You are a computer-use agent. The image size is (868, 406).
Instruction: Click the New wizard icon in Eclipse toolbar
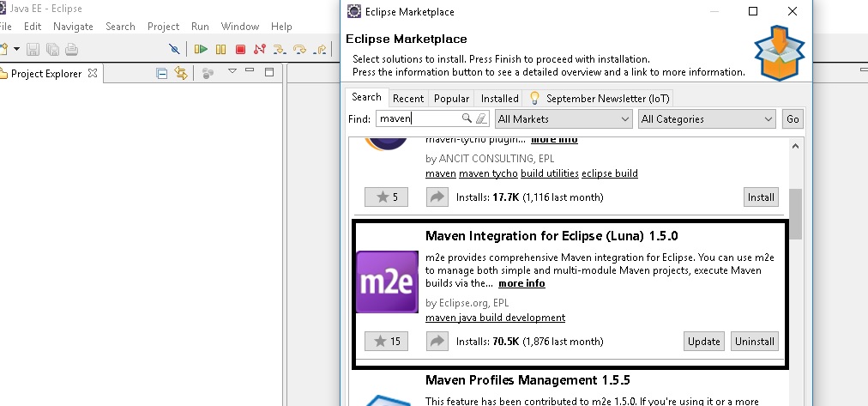pos(3,49)
